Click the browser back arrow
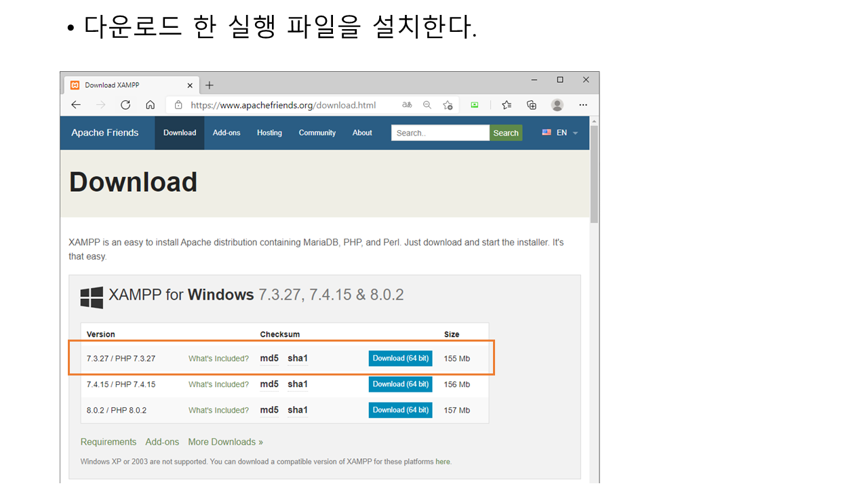This screenshot has height=488, width=868. tap(76, 105)
